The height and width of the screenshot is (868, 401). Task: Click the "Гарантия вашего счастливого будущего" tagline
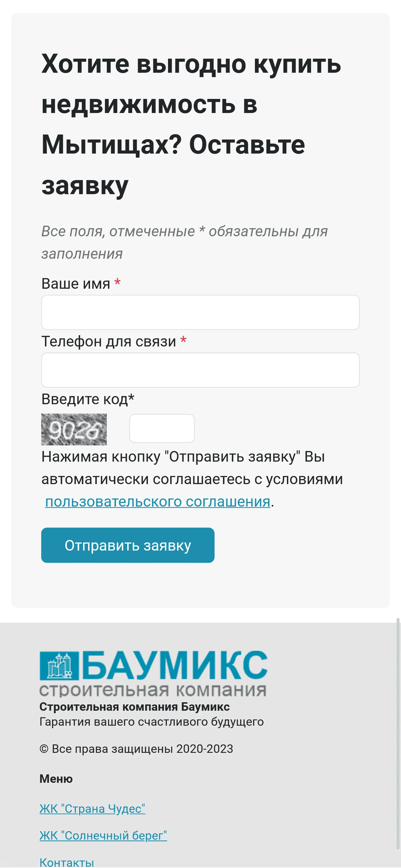(x=151, y=722)
